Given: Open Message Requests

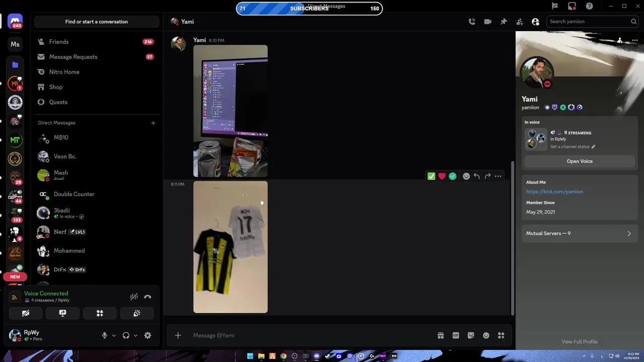Looking at the screenshot, I should (97, 57).
